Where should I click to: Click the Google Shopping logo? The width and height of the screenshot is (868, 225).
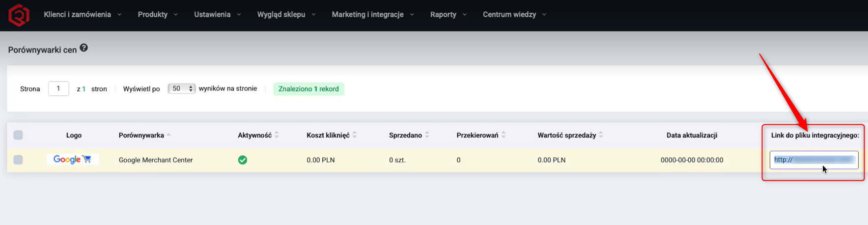[x=72, y=159]
